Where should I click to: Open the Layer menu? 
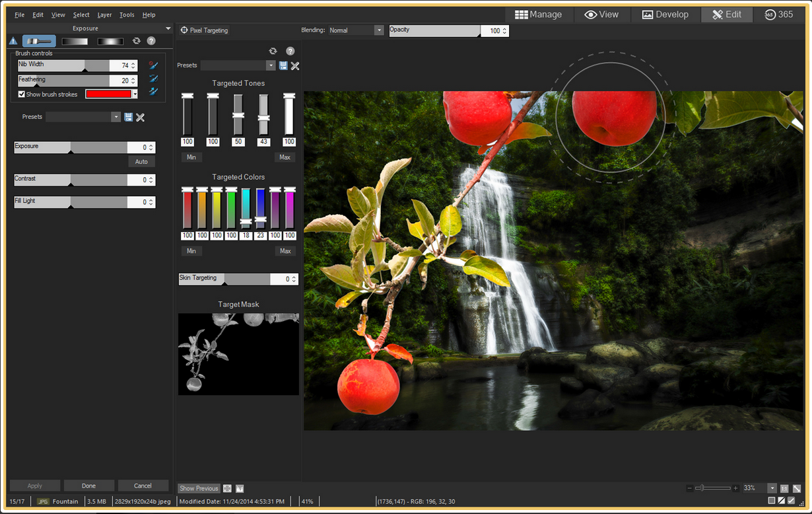coord(104,15)
